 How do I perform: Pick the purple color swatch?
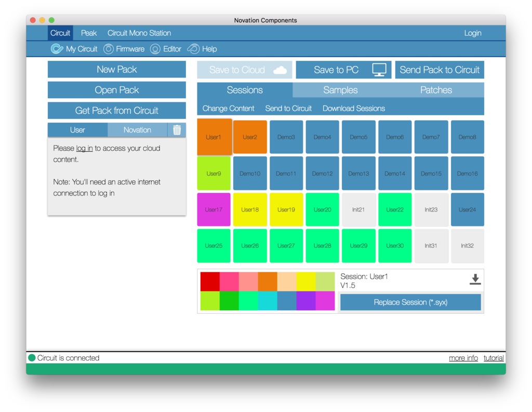coord(306,301)
